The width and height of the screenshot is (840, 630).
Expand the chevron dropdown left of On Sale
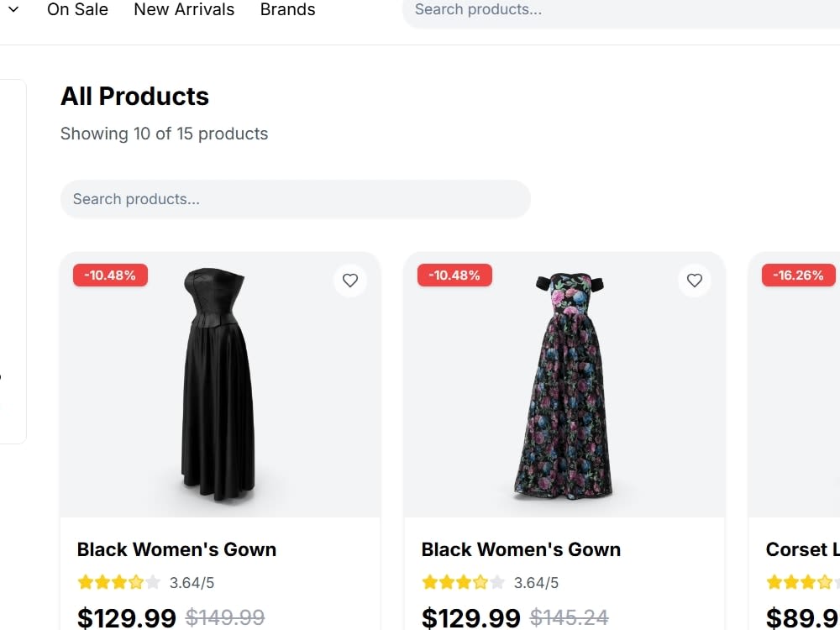[x=14, y=9]
